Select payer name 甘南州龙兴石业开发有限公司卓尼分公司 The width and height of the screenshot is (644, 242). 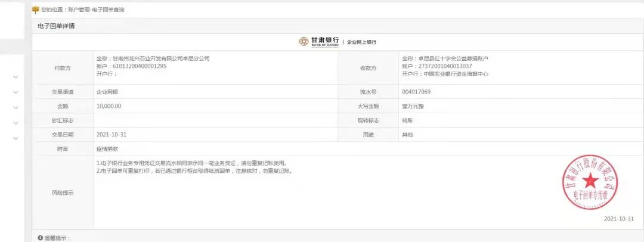(161, 59)
